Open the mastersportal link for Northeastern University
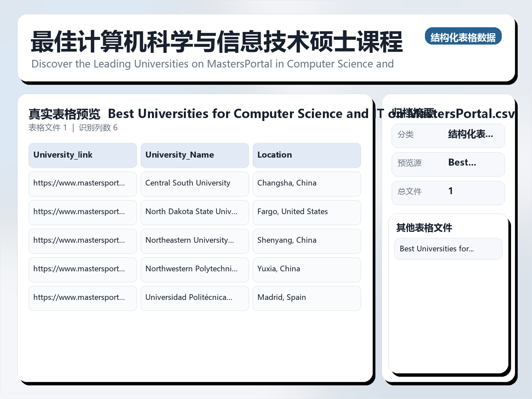This screenshot has width=532, height=399. (82, 241)
